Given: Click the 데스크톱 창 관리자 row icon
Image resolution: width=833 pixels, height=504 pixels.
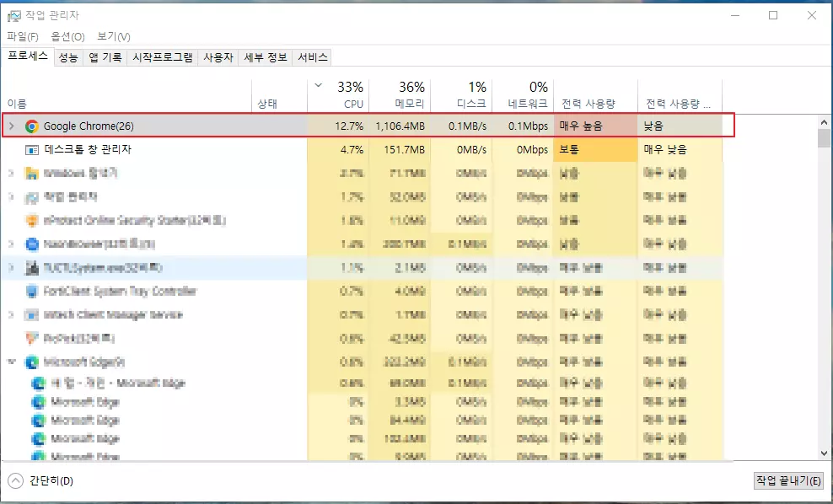Looking at the screenshot, I should point(32,150).
